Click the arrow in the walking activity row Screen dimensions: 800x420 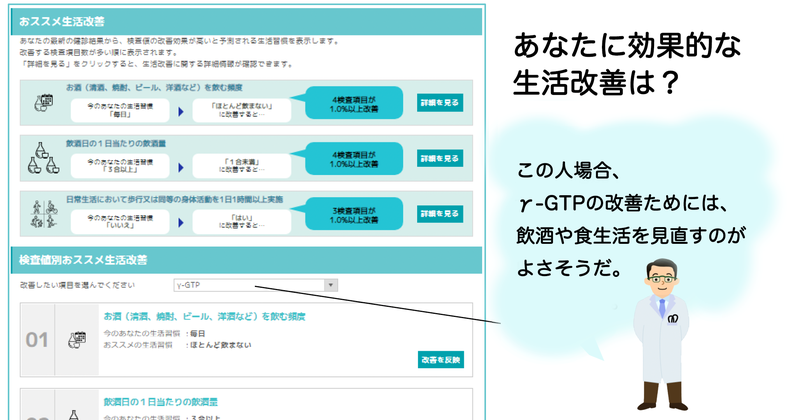tap(181, 220)
